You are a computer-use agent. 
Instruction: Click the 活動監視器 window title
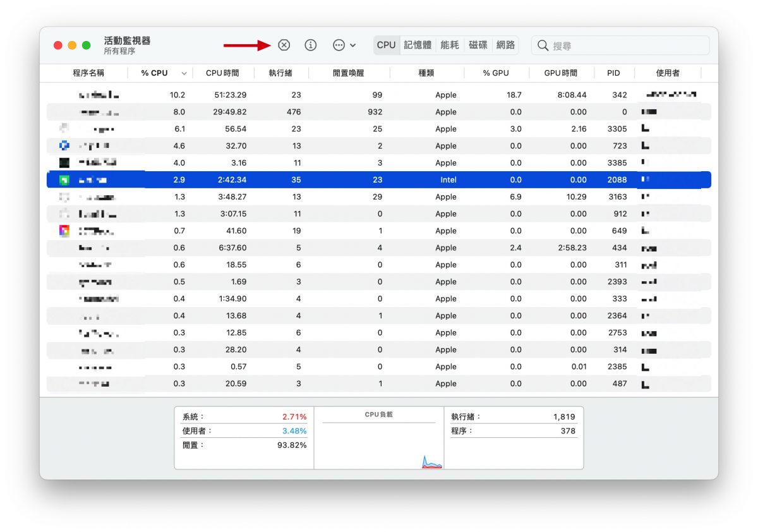click(128, 40)
